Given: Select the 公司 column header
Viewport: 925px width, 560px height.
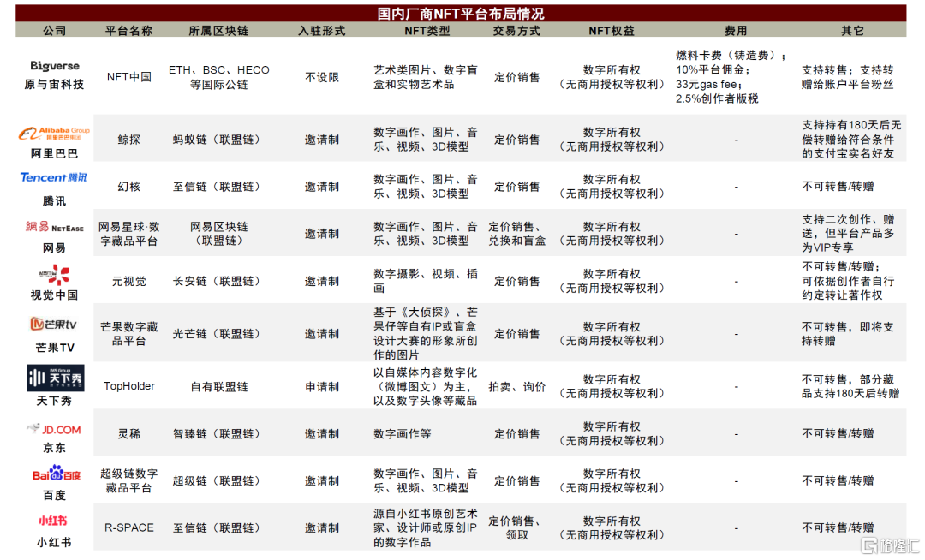Looking at the screenshot, I should tap(54, 31).
